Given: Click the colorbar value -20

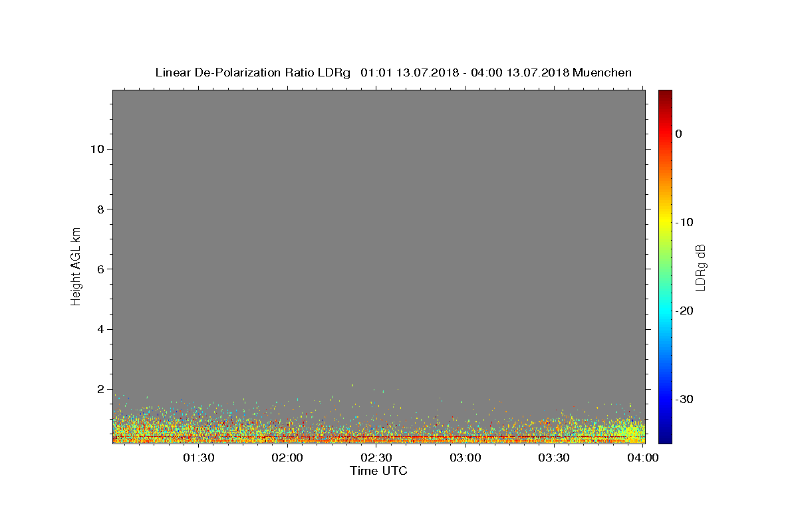Looking at the screenshot, I should tap(685, 311).
